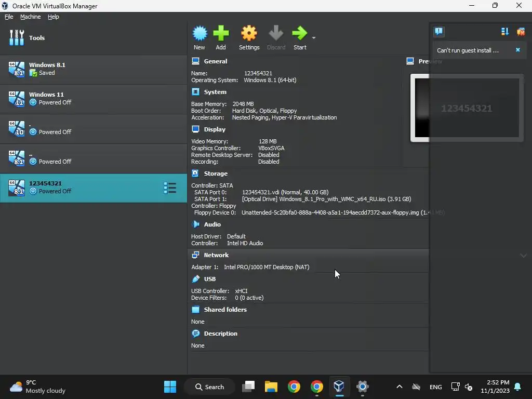
Task: Open the General settings heading link
Action: point(216,61)
